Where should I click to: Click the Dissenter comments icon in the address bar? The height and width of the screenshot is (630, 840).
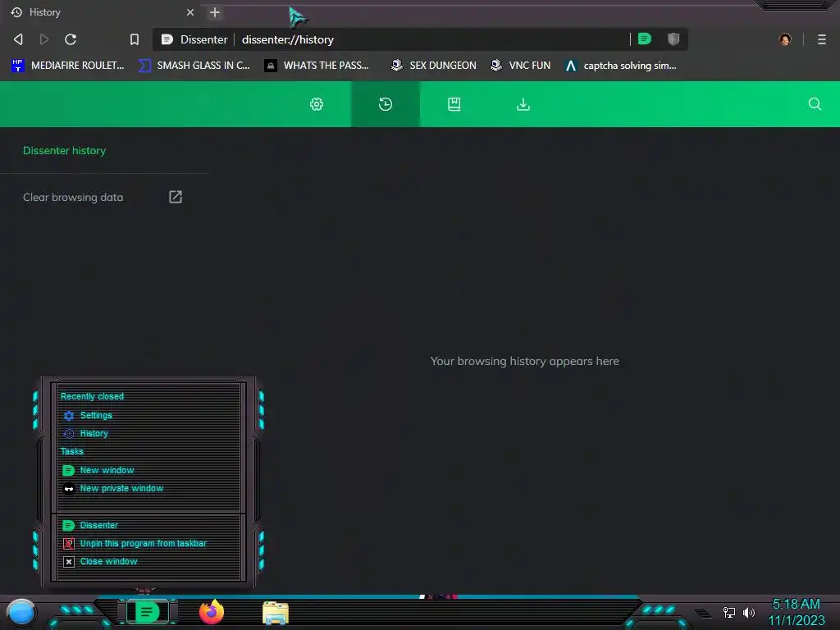click(x=645, y=39)
